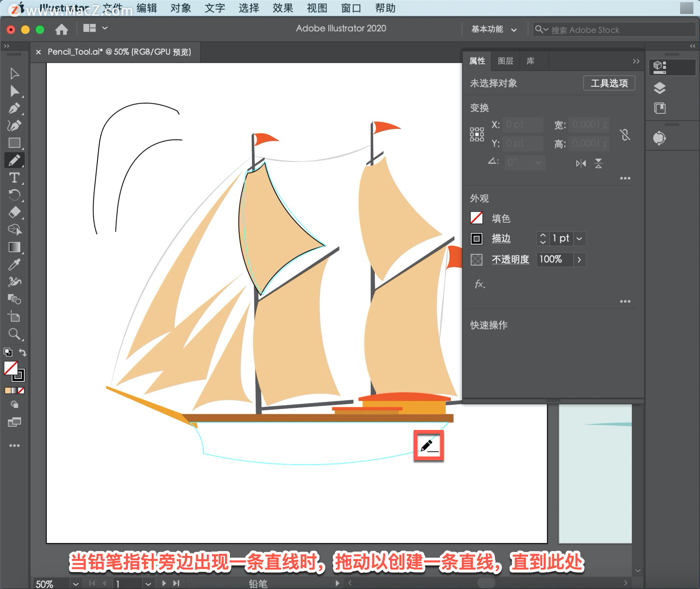Select the Zoom tool
The image size is (700, 589).
[x=14, y=334]
